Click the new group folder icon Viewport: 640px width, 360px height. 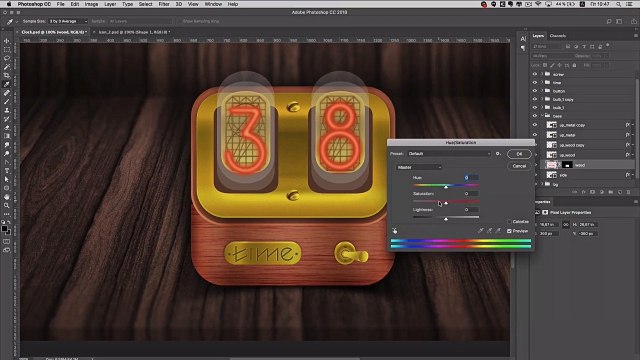[x=611, y=192]
